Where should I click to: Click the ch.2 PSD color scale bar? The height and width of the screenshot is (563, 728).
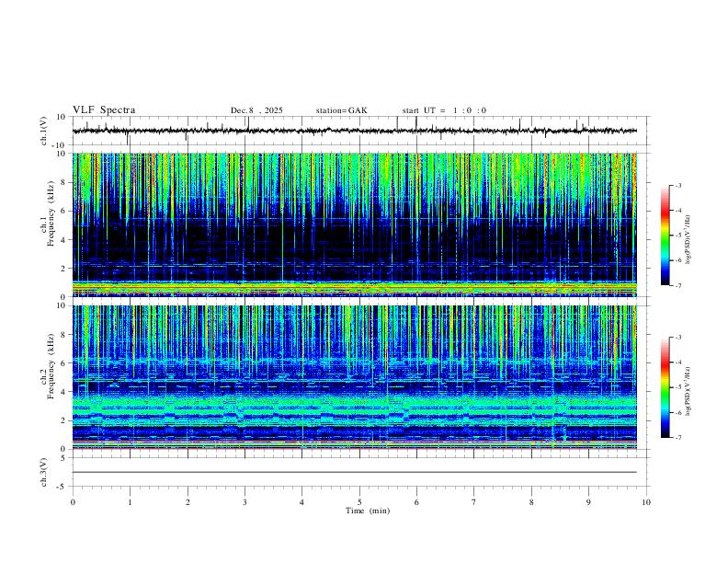(665, 387)
